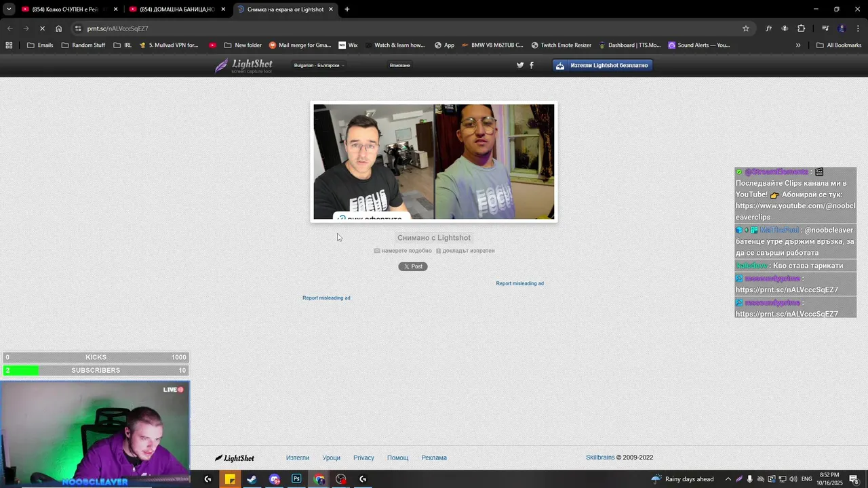Open the 'Помощ' footer link
Image resolution: width=868 pixels, height=488 pixels.
tap(398, 458)
